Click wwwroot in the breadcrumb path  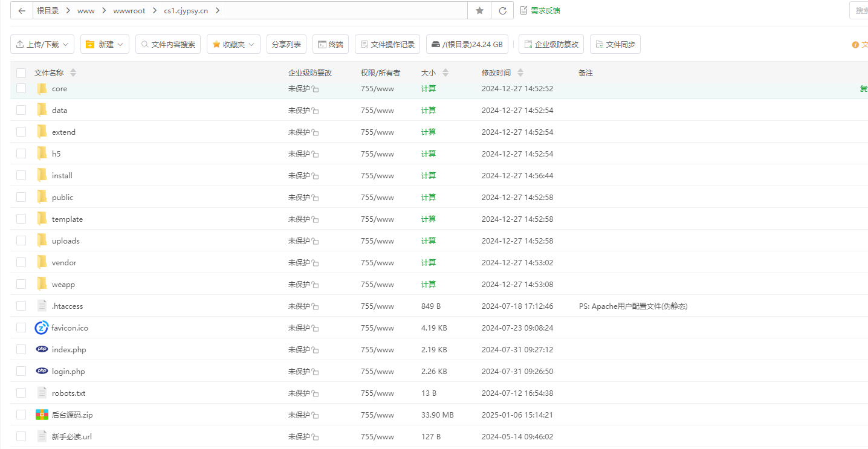(129, 11)
